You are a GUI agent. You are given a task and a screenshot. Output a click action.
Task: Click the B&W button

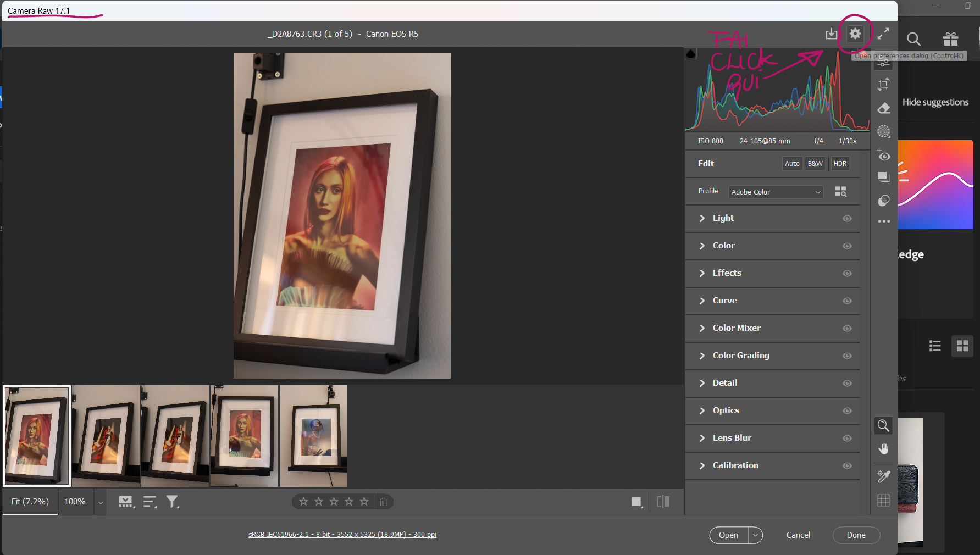[815, 164]
